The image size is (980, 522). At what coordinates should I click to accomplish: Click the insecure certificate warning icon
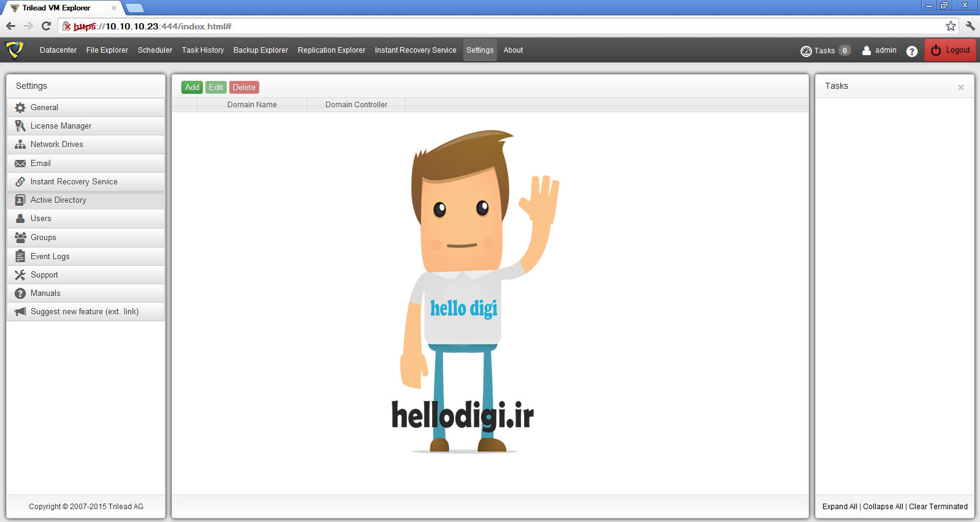coord(67,26)
